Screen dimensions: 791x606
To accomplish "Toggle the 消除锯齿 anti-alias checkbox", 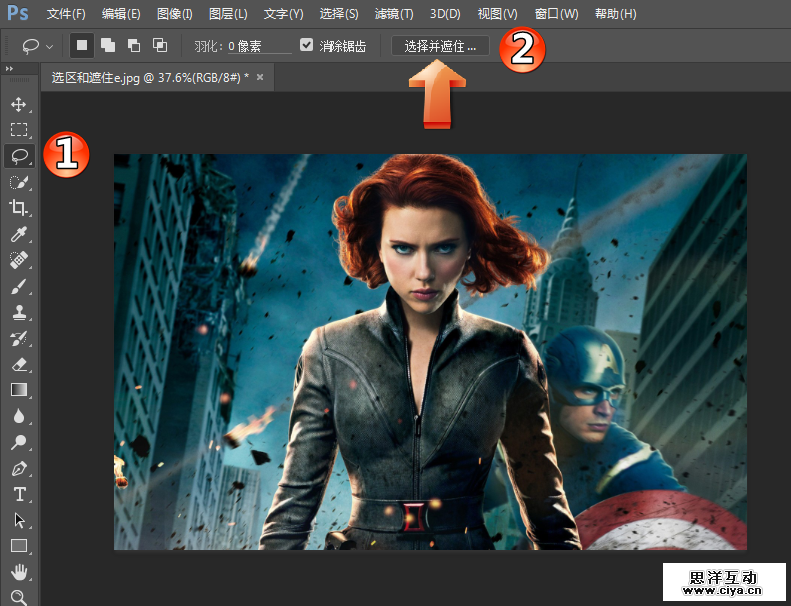I will coord(307,46).
